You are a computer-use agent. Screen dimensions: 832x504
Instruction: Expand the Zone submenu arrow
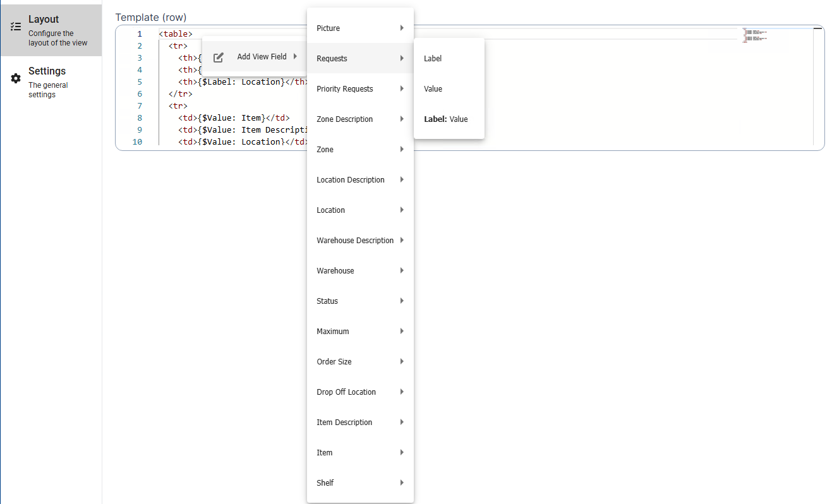tap(402, 149)
